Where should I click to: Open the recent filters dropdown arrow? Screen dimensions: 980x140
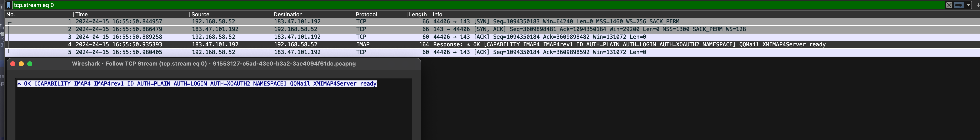tap(968, 5)
